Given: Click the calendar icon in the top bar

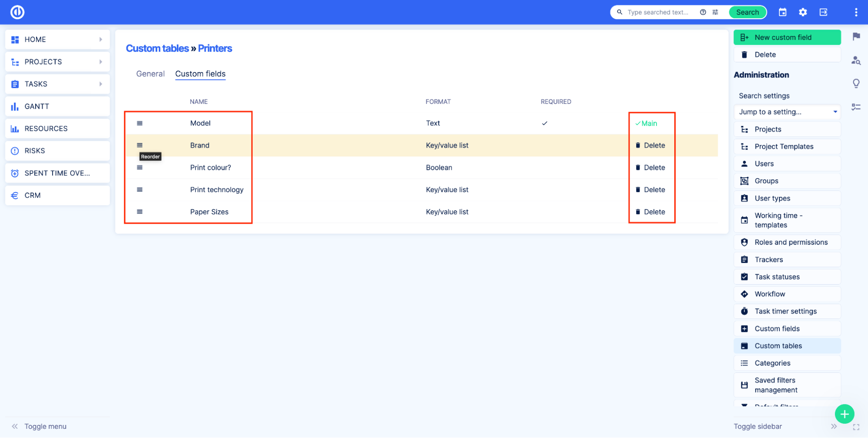Looking at the screenshot, I should tap(782, 12).
